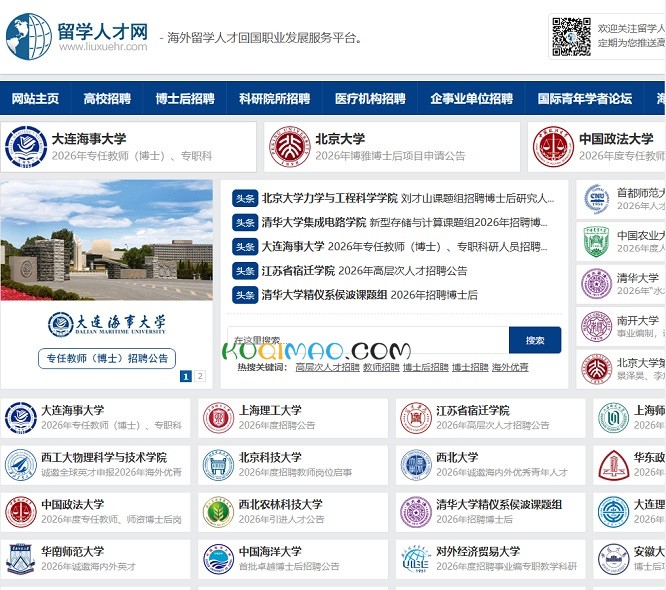Click 江苏省宿迁学院 emblem
The image size is (666, 590).
[416, 418]
